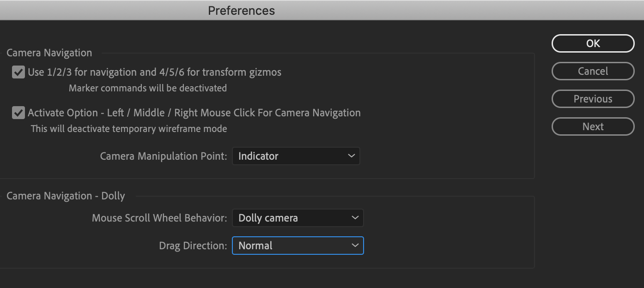Uncheck the 1/2/3 navigation shortcuts checkbox
This screenshot has height=288, width=644.
coord(18,72)
